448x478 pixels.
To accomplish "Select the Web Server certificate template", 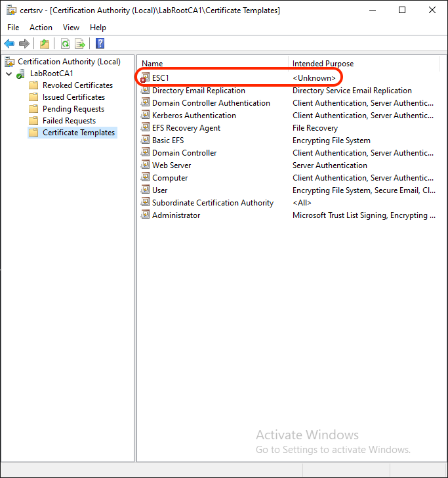I will (x=171, y=165).
